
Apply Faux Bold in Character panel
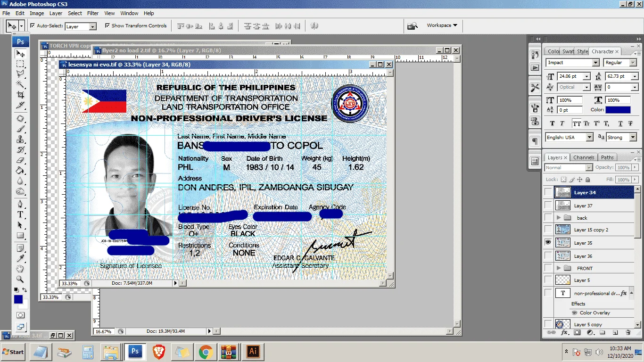pos(553,123)
